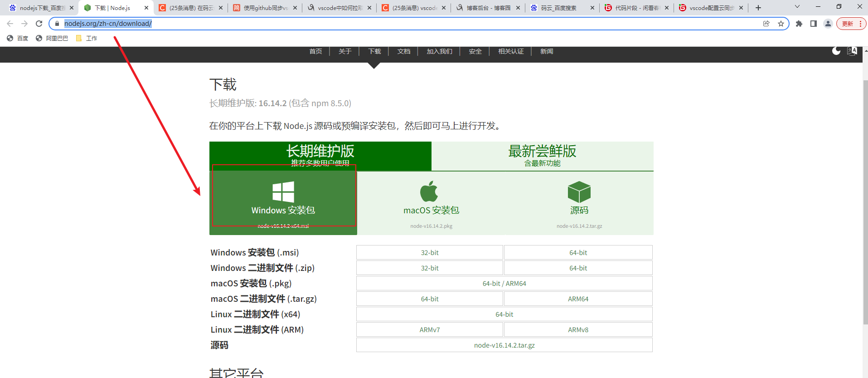Download the Windows 安装包 installer
Image resolution: width=868 pixels, height=378 pixels.
click(x=283, y=203)
